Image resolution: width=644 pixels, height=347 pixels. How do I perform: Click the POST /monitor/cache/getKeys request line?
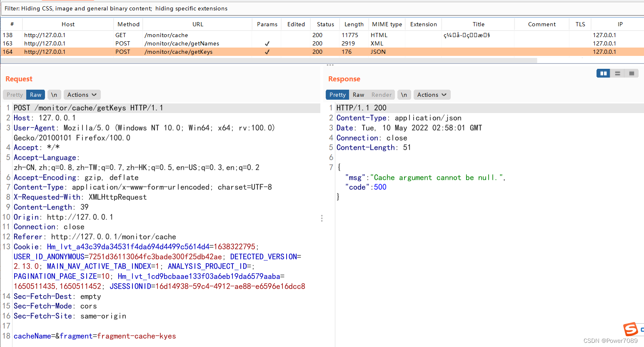[88, 108]
